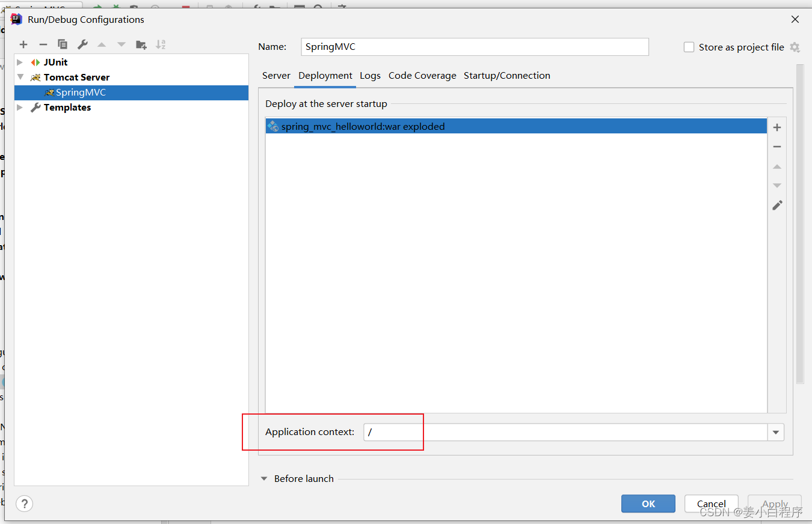This screenshot has width=812, height=524.
Task: Edit the artifact with pencil icon
Action: 777,206
